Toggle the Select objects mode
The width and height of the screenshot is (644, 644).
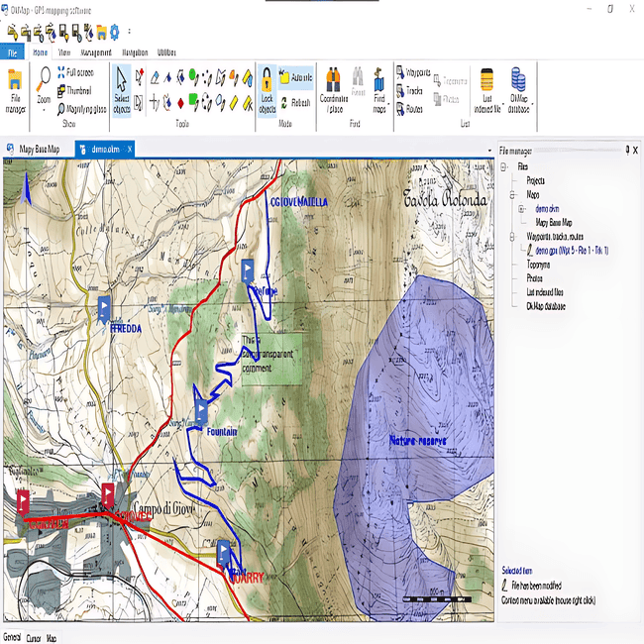[x=122, y=90]
